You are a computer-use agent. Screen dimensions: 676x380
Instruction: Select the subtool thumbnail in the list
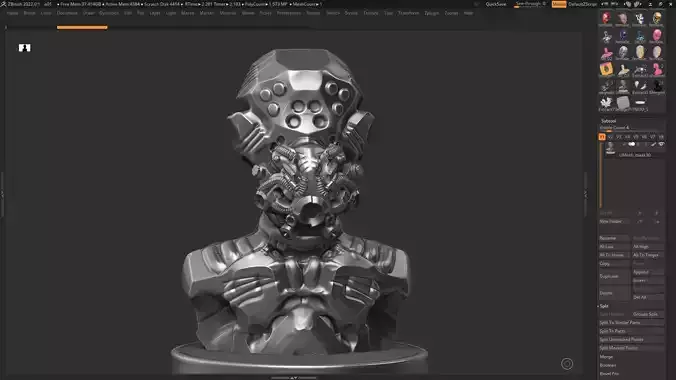point(610,148)
